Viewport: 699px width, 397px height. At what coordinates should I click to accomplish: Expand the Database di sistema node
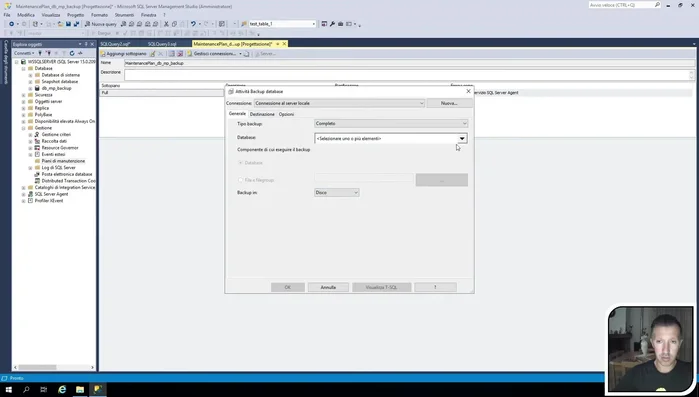[30, 75]
